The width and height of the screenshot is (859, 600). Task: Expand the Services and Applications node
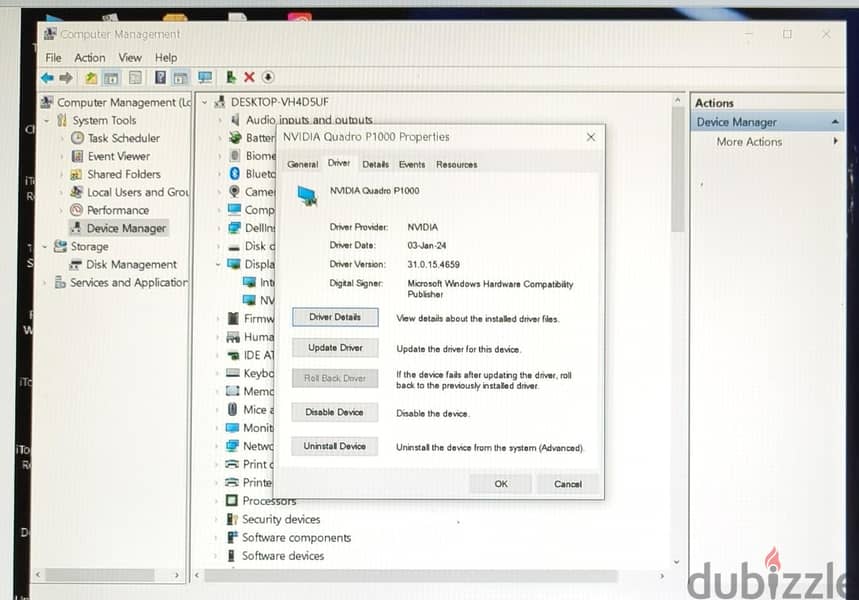pos(45,283)
